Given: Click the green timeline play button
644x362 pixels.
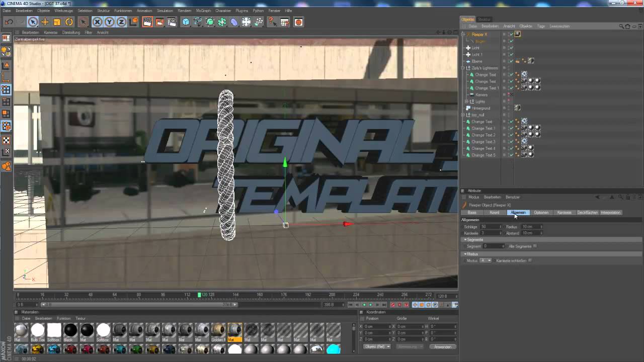Looking at the screenshot, I should pyautogui.click(x=371, y=305).
